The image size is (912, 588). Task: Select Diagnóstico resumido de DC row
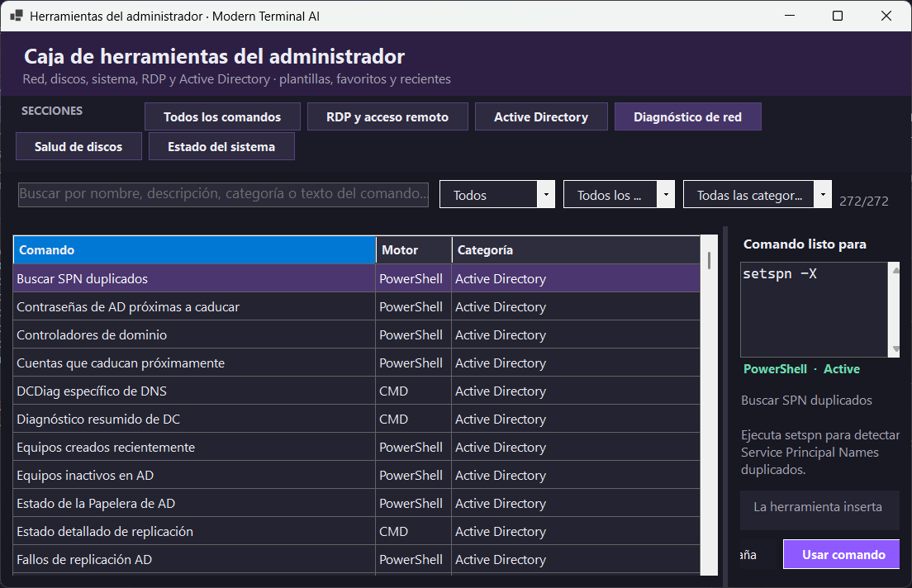[357, 420]
